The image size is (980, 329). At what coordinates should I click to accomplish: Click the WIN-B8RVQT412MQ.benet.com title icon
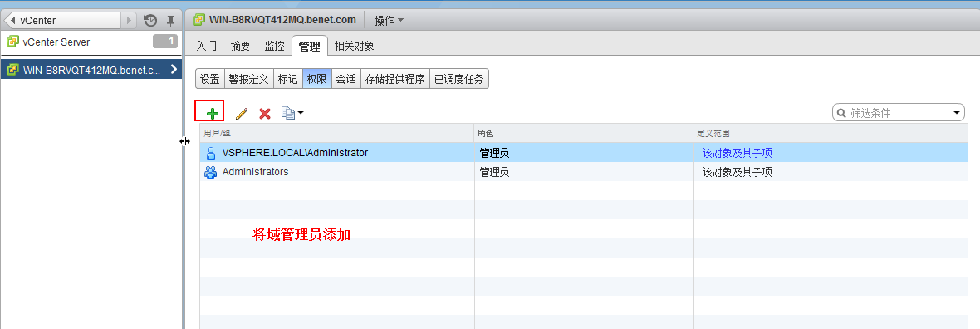[198, 20]
